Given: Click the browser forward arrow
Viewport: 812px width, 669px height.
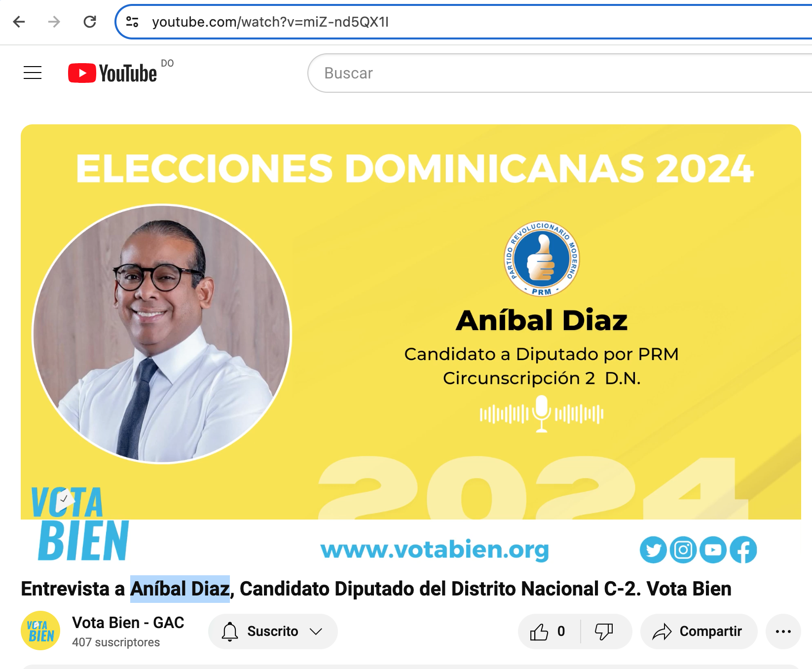Looking at the screenshot, I should (54, 22).
